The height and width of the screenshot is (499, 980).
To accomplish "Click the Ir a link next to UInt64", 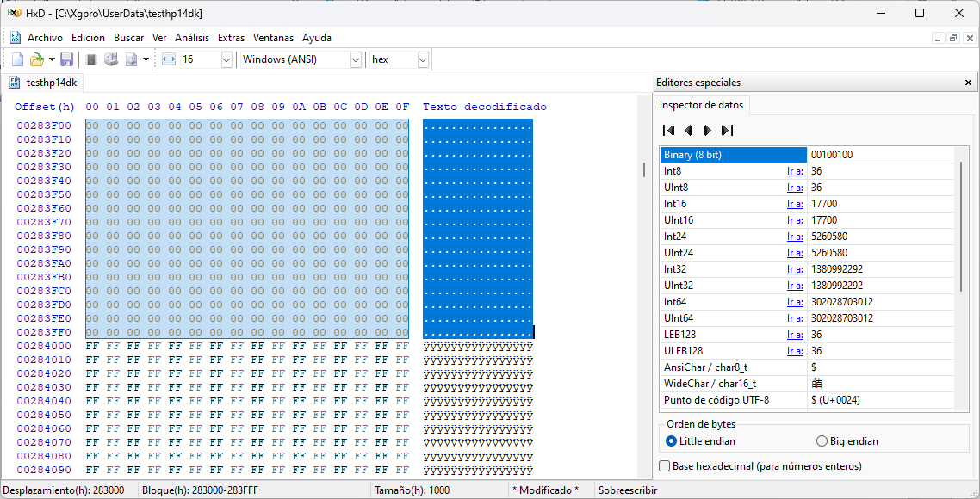I will pyautogui.click(x=794, y=318).
